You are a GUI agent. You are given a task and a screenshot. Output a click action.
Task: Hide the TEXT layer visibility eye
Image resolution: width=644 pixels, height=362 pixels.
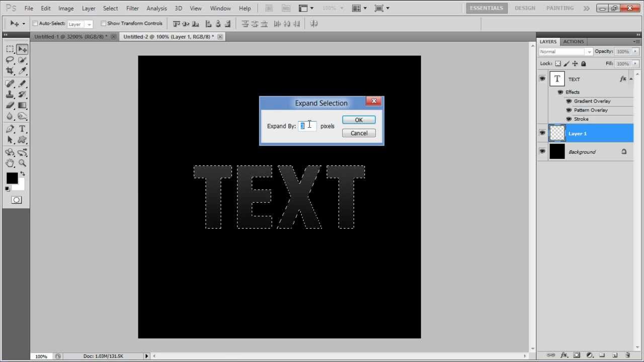click(x=542, y=79)
